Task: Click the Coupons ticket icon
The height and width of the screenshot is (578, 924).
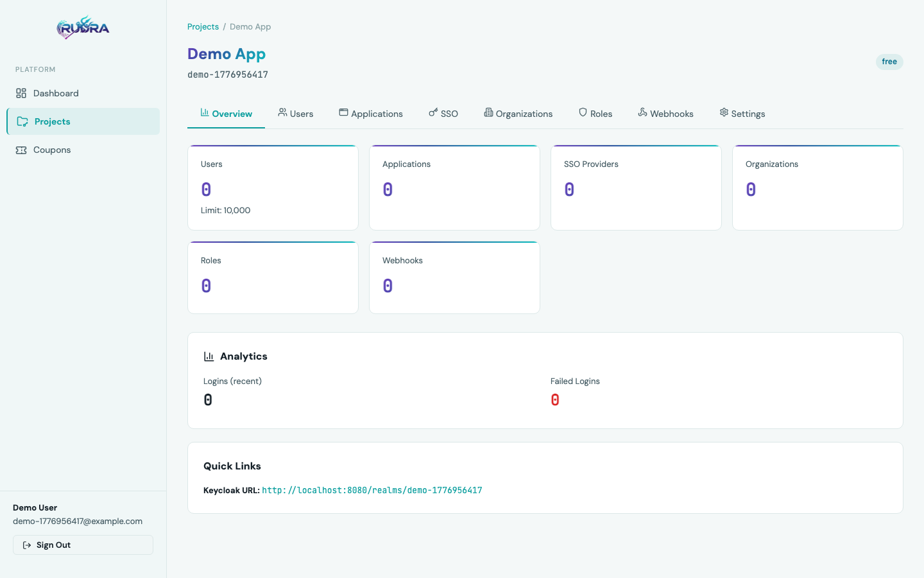Action: click(21, 150)
